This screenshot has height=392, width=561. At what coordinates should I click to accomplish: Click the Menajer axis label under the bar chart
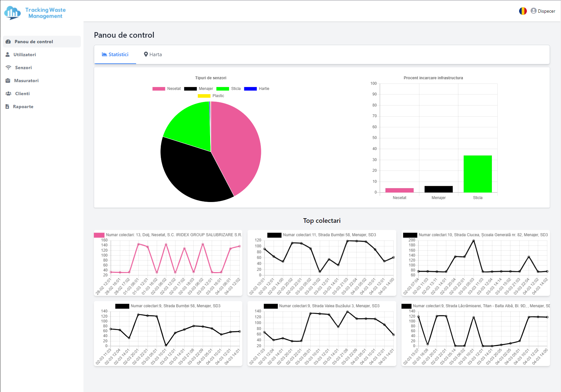(439, 198)
